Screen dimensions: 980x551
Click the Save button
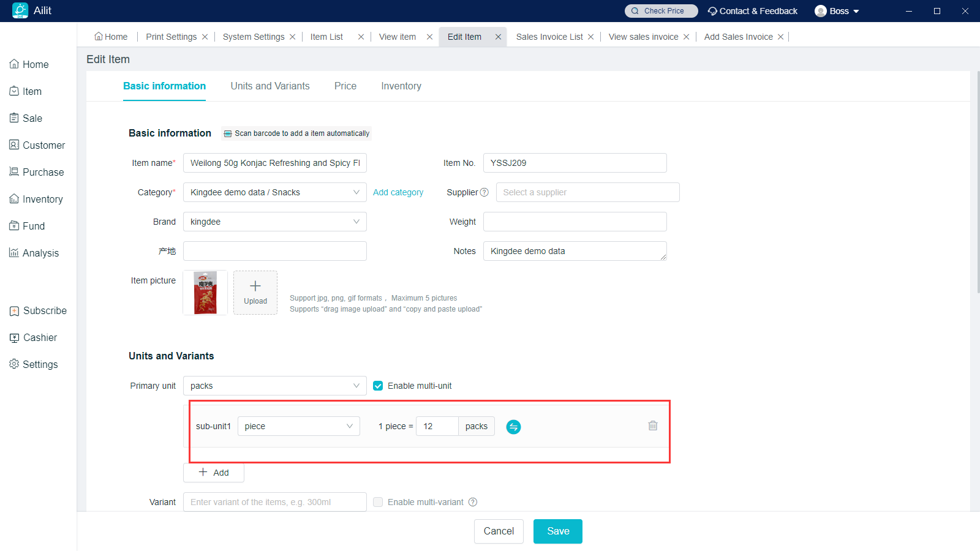pos(557,531)
